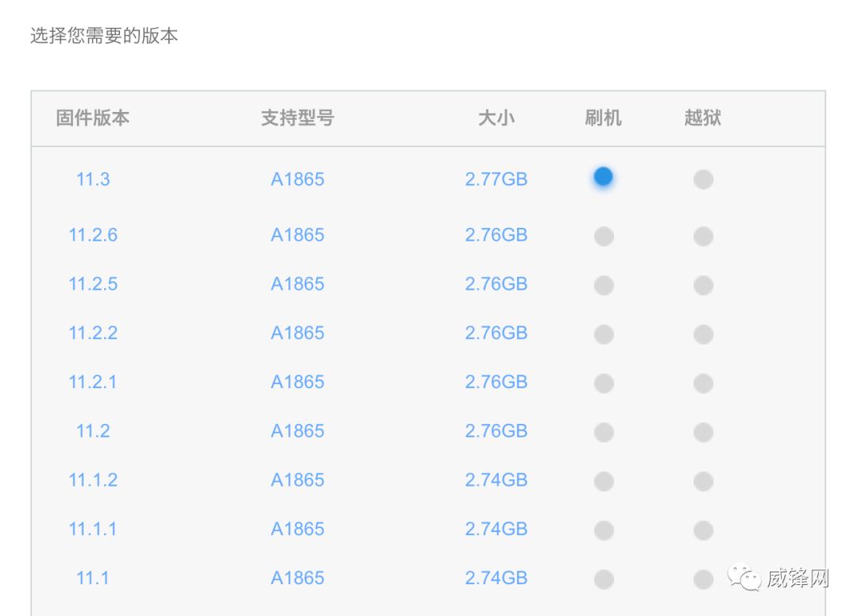Choose 越狱 option for version 11.2.6
The height and width of the screenshot is (616, 858).
pyautogui.click(x=703, y=236)
